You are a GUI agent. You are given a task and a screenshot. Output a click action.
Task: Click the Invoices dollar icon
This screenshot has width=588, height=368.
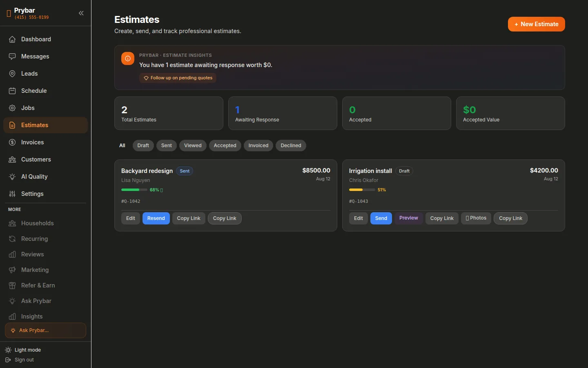12,142
